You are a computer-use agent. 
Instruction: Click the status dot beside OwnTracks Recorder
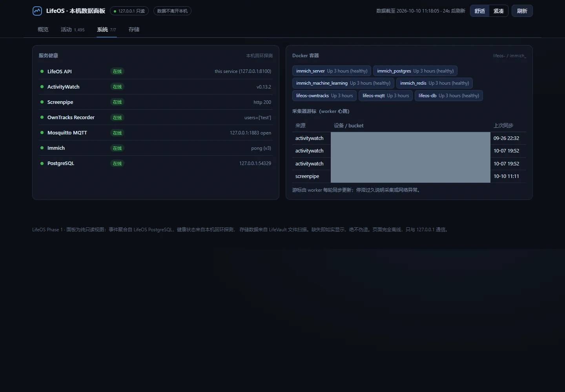coord(42,117)
